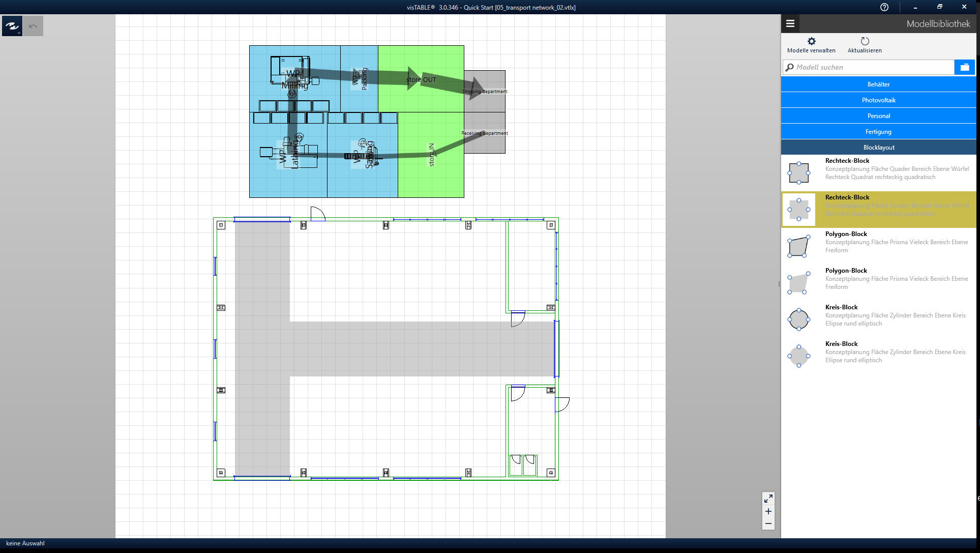
Task: Zoom in with the plus button
Action: pos(768,511)
